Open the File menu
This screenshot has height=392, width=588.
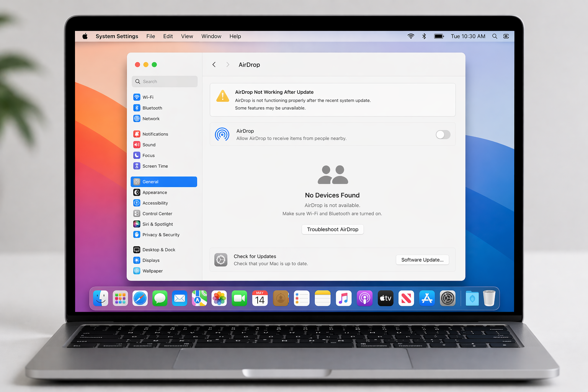point(151,36)
